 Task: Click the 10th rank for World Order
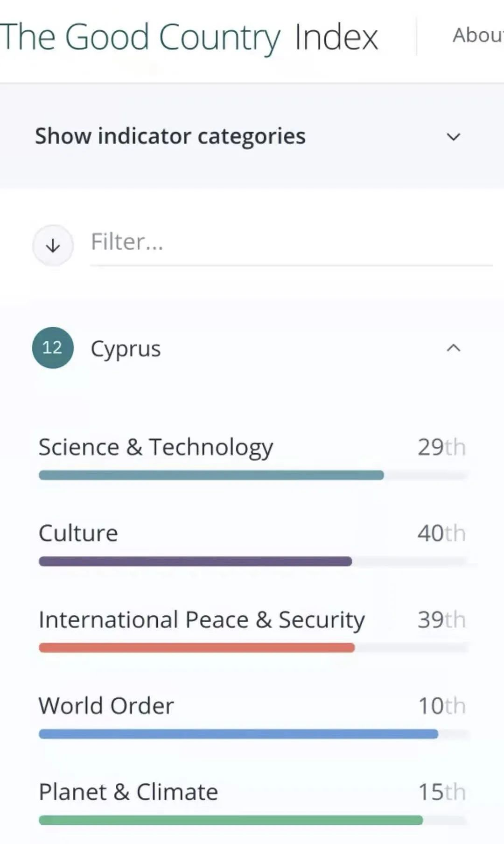(442, 706)
